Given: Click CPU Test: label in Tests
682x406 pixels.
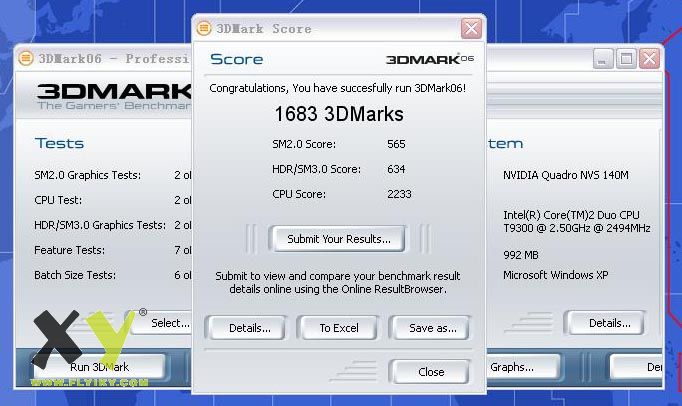Looking at the screenshot, I should (58, 200).
